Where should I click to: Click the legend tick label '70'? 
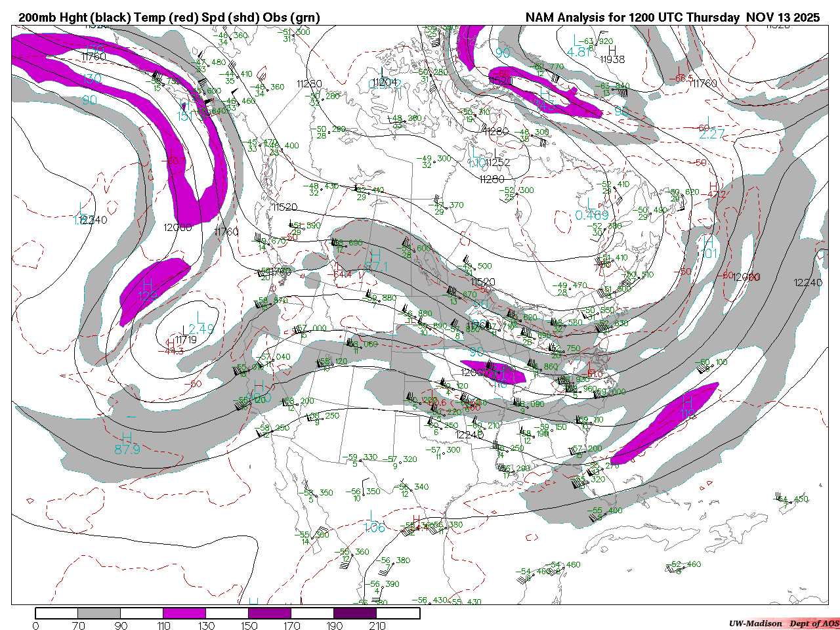(78, 625)
